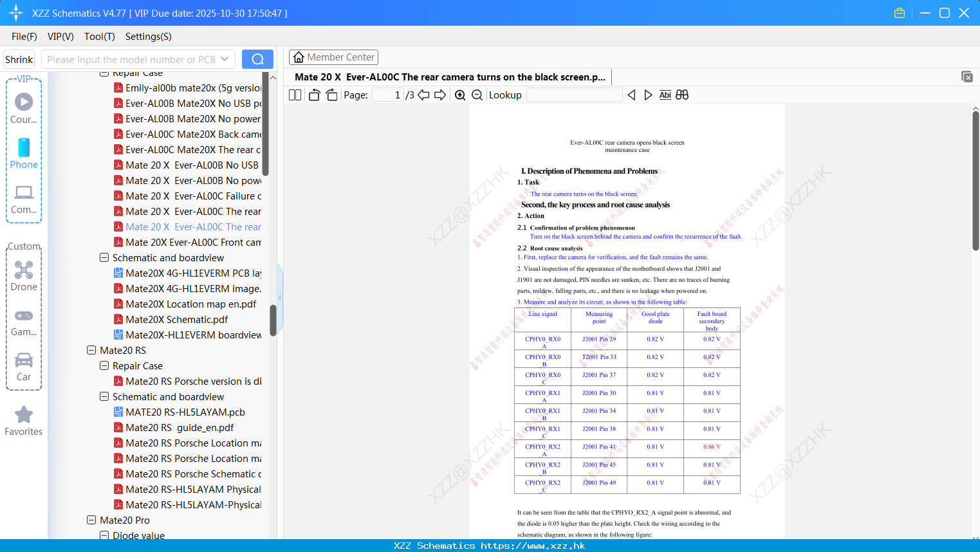This screenshot has width=980, height=552.
Task: Select the Car category
Action: coord(24,367)
